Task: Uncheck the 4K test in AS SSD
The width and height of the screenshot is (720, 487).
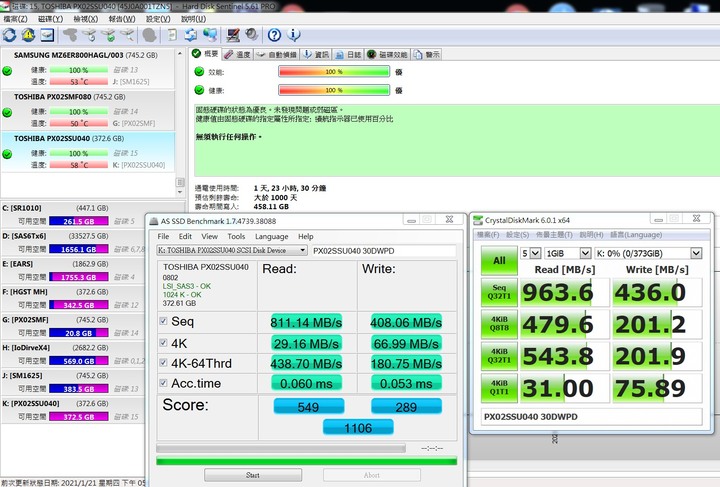Action: tap(163, 342)
